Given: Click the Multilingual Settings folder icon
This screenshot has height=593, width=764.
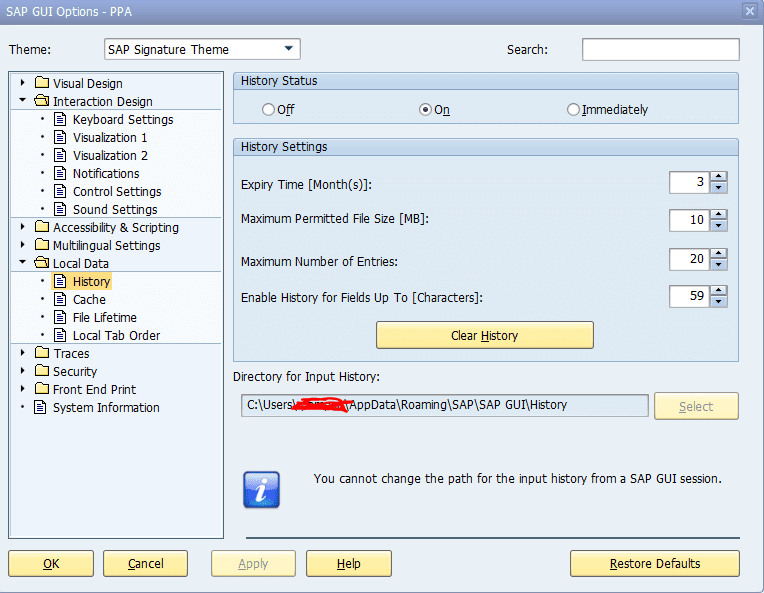Looking at the screenshot, I should (x=42, y=245).
